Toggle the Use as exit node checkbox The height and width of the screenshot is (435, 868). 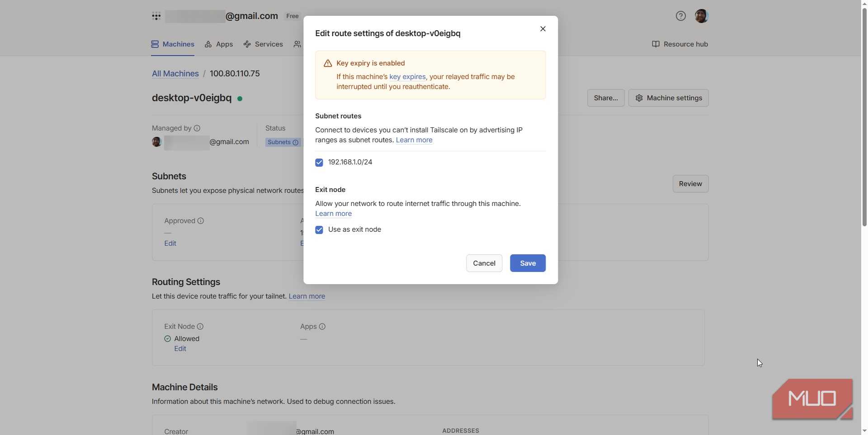click(x=319, y=230)
